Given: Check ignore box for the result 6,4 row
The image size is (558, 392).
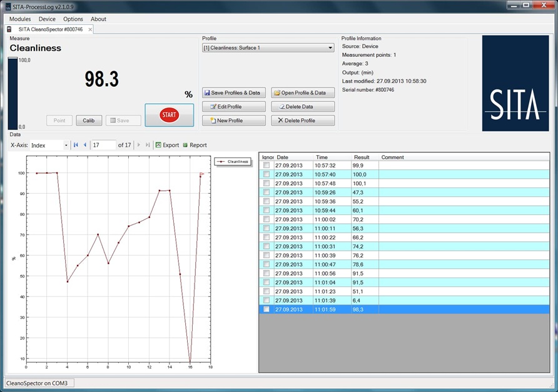Looking at the screenshot, I should (266, 301).
